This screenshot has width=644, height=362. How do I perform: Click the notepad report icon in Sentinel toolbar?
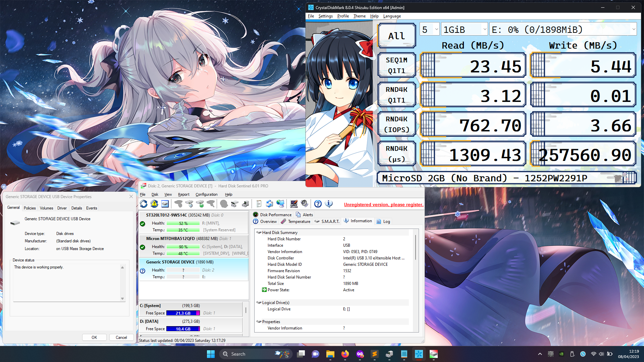point(259,204)
